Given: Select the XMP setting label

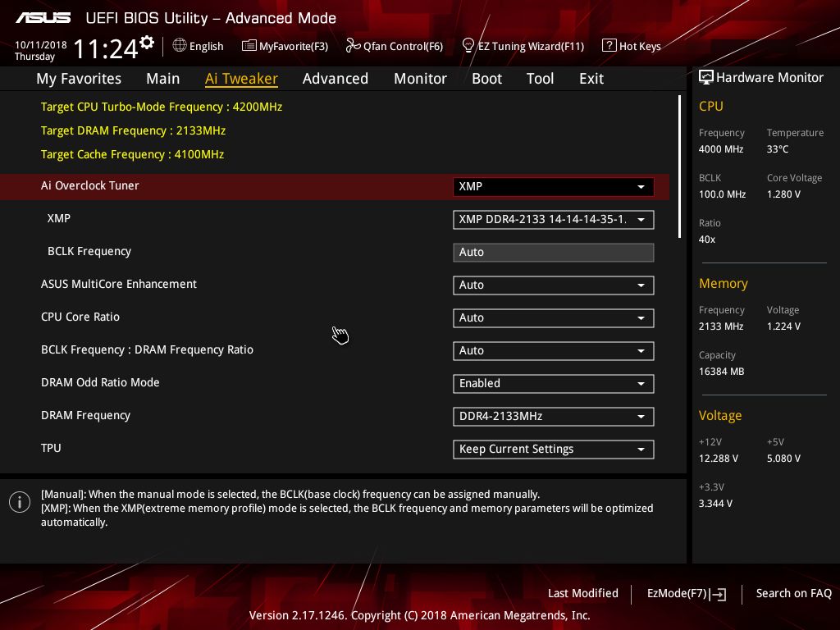Looking at the screenshot, I should tap(59, 218).
